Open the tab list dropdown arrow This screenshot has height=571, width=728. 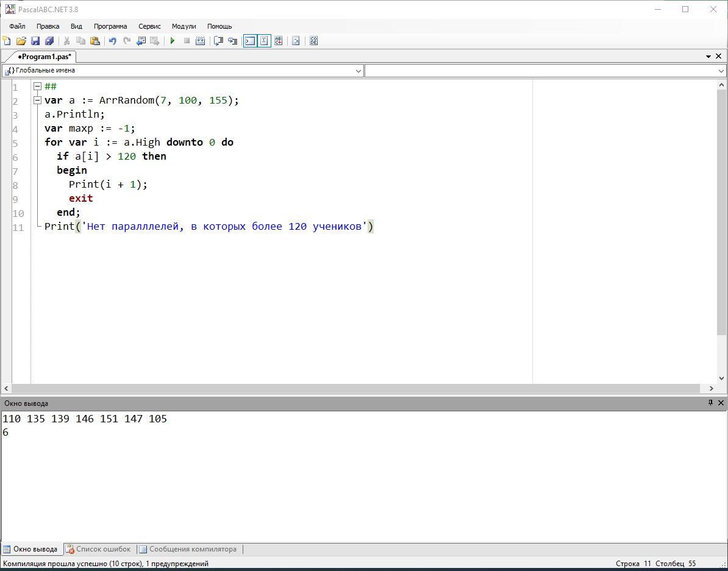708,56
